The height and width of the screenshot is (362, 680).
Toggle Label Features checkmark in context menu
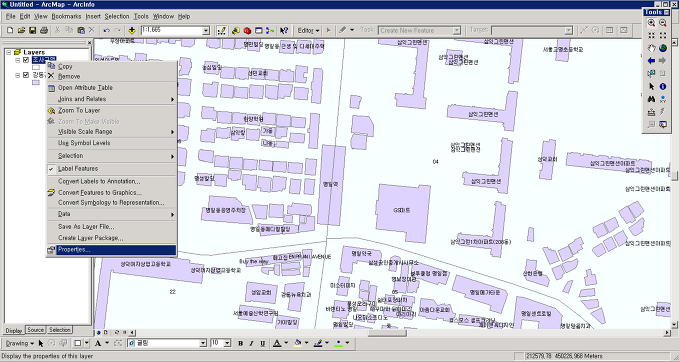coord(51,169)
